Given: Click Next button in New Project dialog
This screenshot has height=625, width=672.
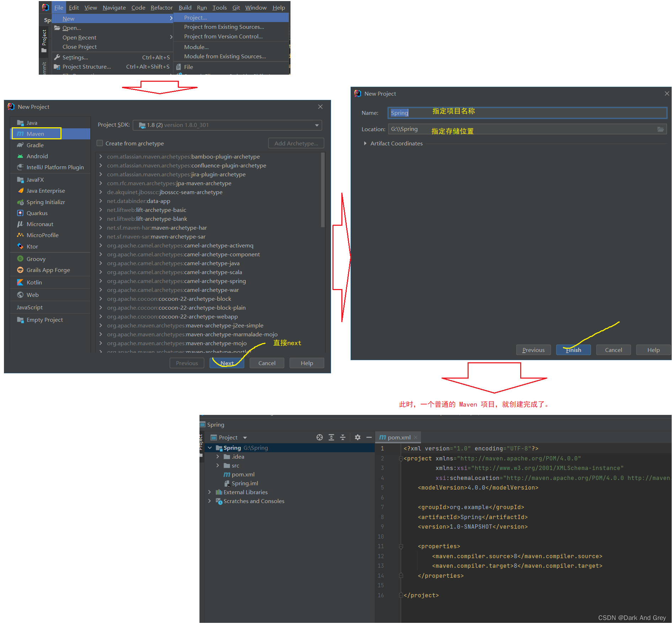Looking at the screenshot, I should tap(227, 363).
